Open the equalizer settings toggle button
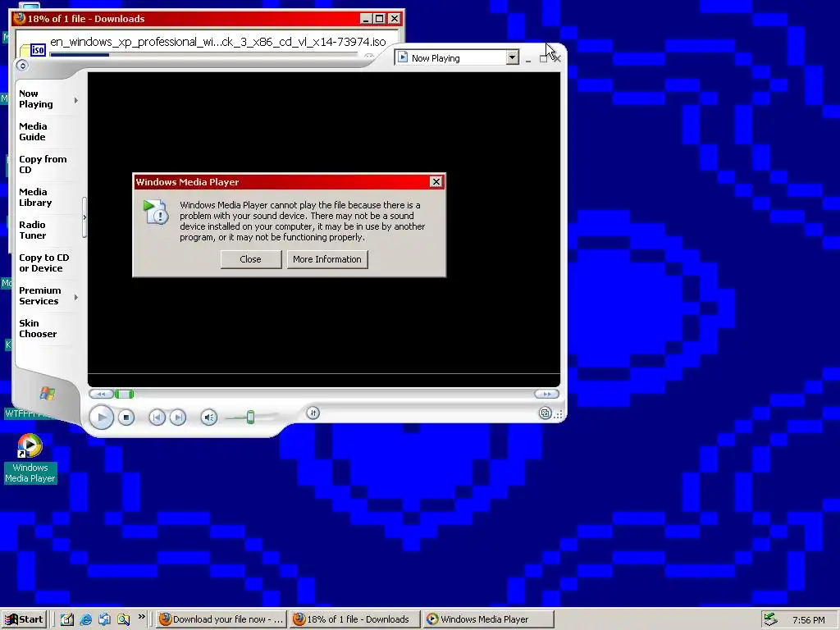The width and height of the screenshot is (840, 630). point(313,413)
